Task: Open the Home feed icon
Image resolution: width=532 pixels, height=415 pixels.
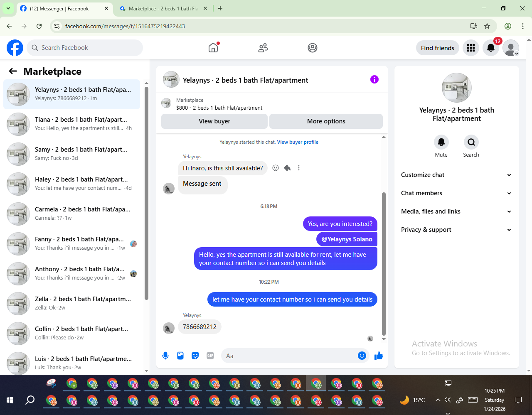Action: (213, 48)
